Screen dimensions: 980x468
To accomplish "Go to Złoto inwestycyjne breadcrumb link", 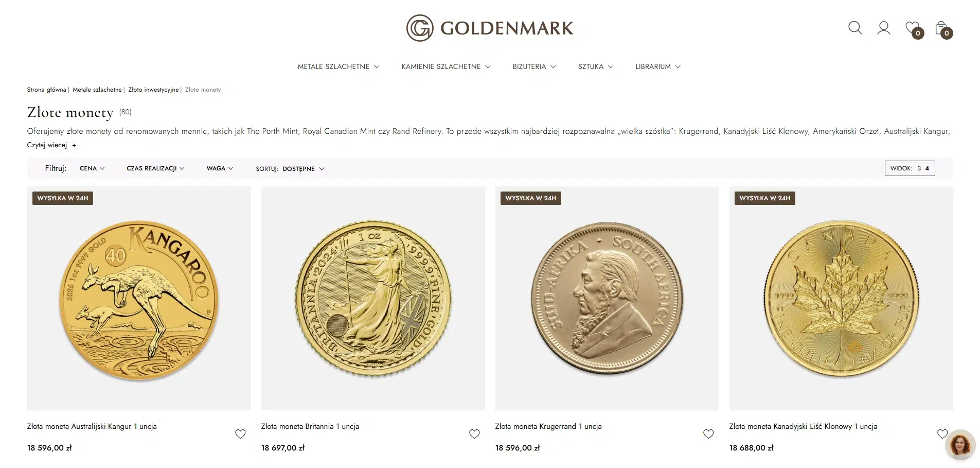I will click(x=153, y=90).
